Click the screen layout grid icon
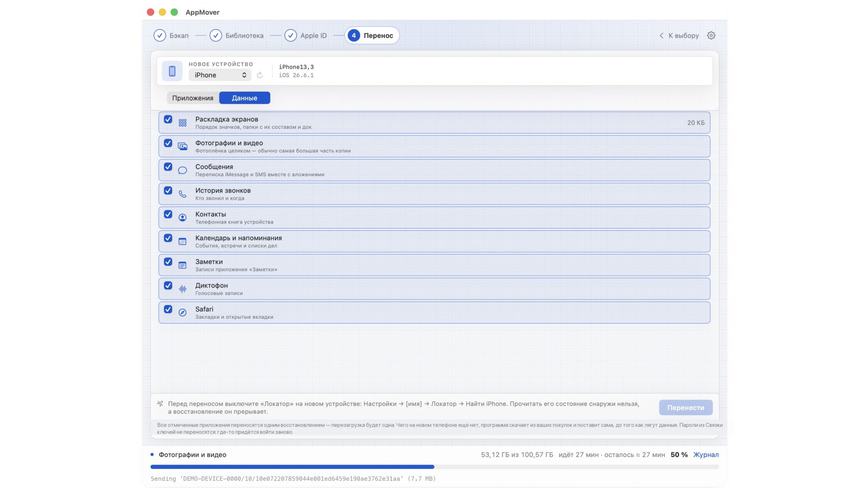Image resolution: width=868 pixels, height=488 pixels. [182, 123]
